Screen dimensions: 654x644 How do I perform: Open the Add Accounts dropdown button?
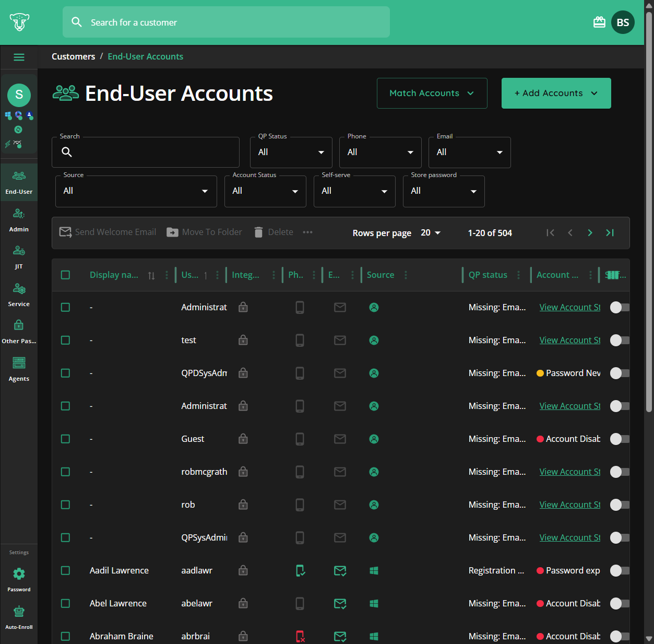pyautogui.click(x=556, y=93)
